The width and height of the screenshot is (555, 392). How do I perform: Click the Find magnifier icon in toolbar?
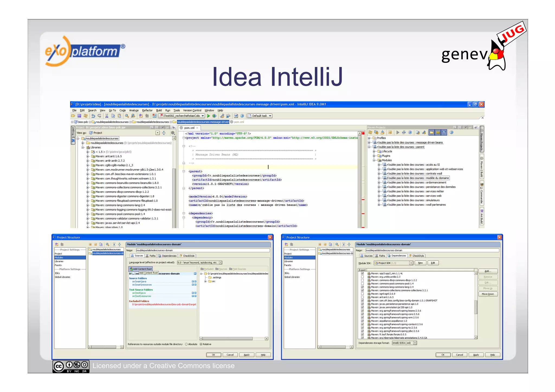pos(127,116)
